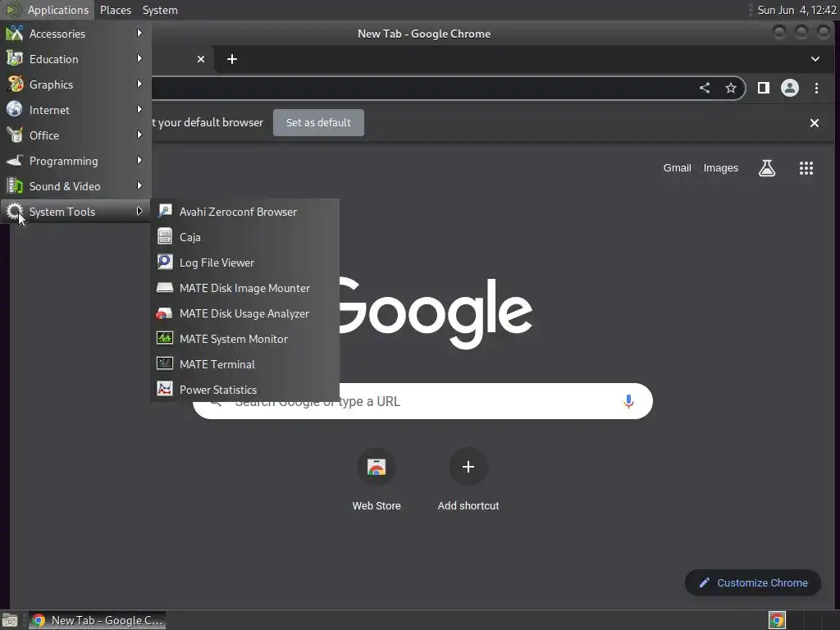Open the Accessories submenu
840x630 pixels.
(75, 34)
